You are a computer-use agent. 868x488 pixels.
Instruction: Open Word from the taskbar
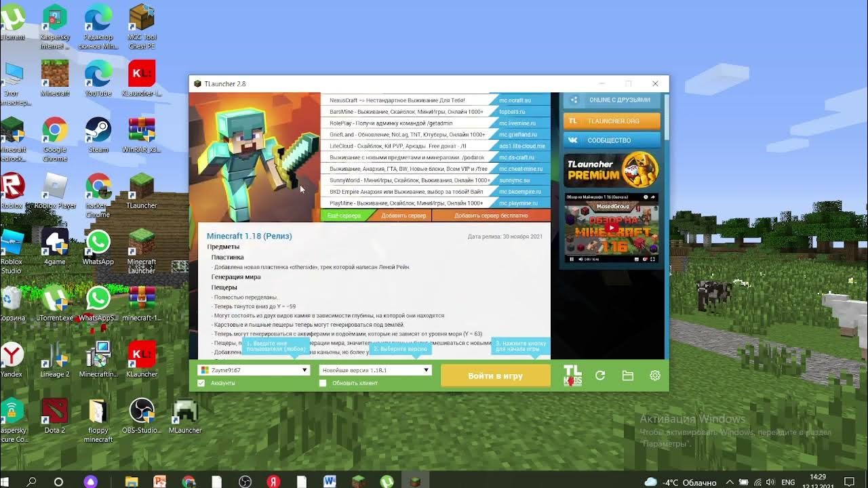point(330,481)
